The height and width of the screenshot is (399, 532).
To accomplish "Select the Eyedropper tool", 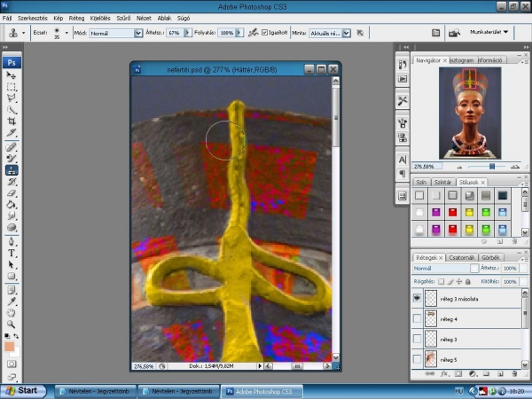I will click(12, 301).
